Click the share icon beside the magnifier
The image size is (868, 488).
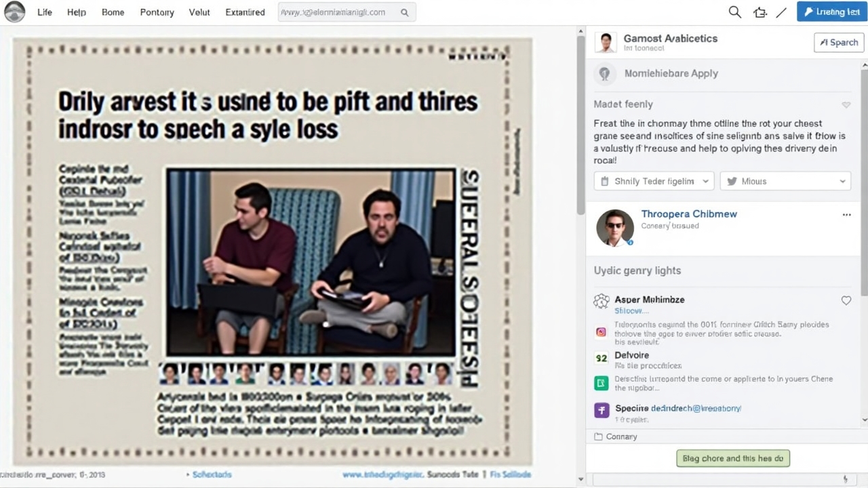[x=759, y=12]
